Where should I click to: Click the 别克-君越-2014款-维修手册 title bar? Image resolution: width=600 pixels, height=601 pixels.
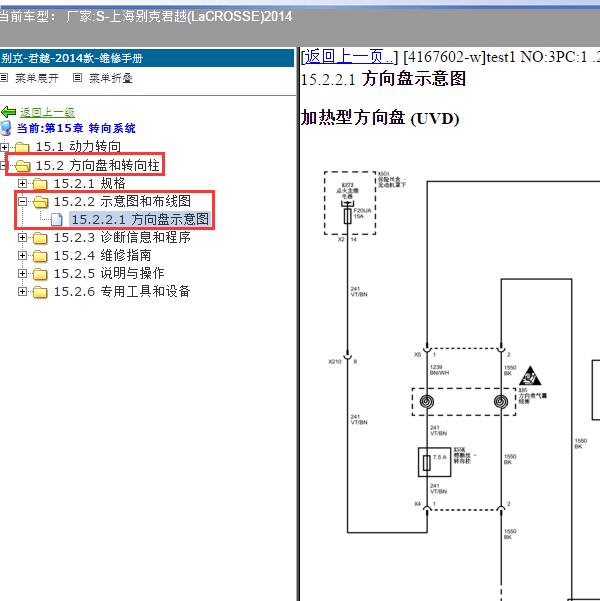[147, 58]
